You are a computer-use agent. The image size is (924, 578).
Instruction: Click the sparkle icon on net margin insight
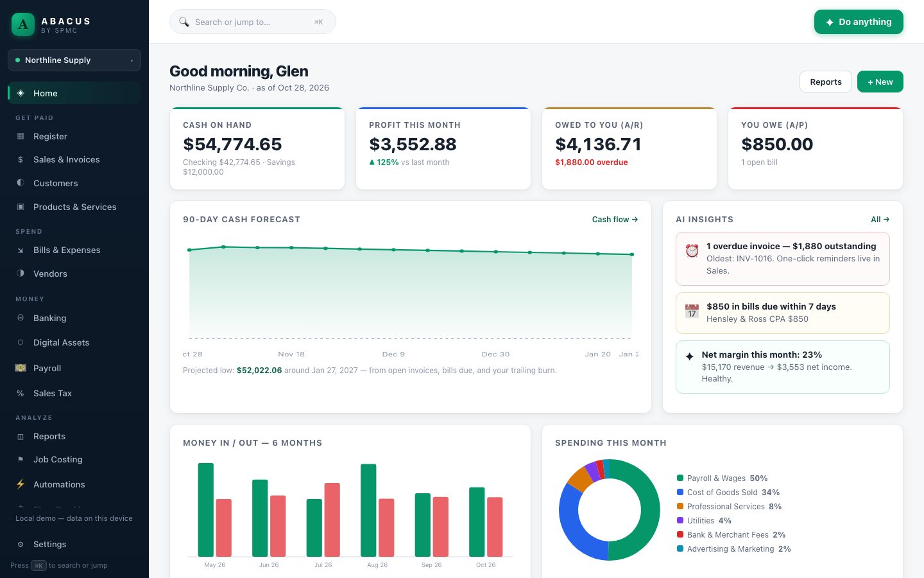pyautogui.click(x=690, y=356)
